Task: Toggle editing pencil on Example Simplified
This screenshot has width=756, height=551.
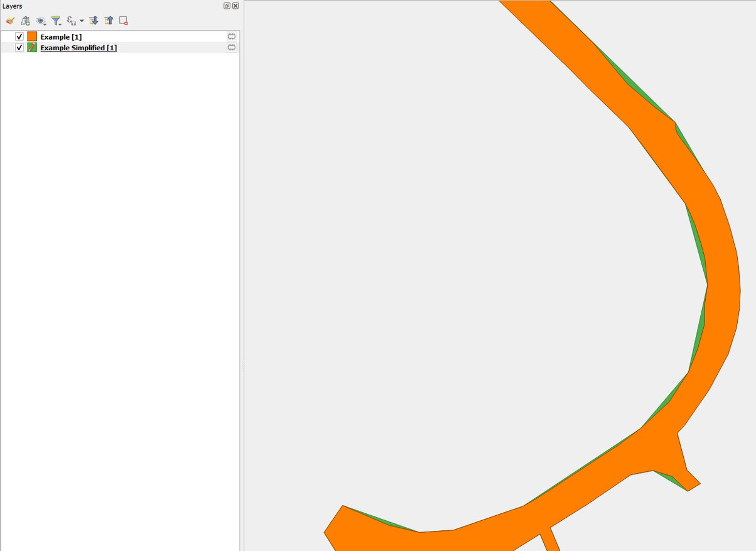Action: click(x=31, y=47)
